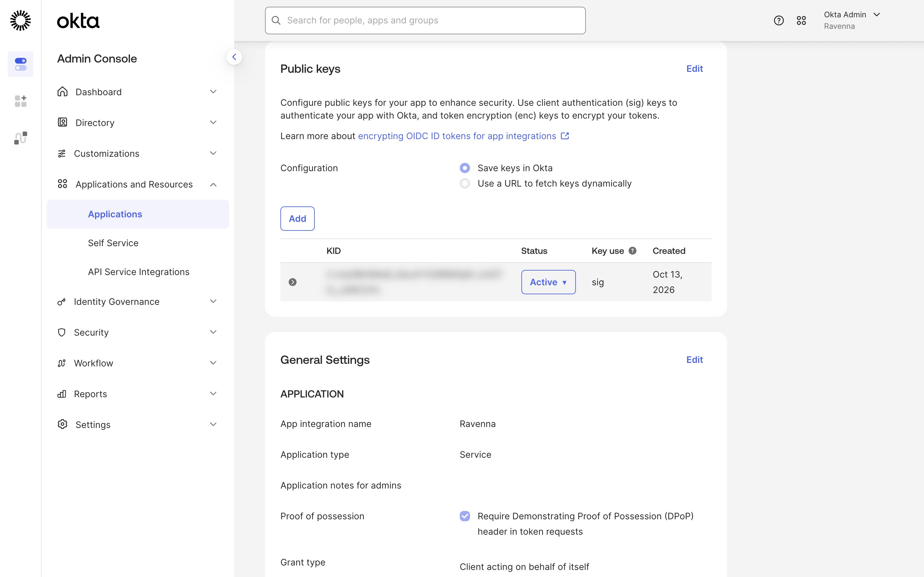Viewport: 924px width, 577px height.
Task: Select the Admin Console toggle icon in rail
Action: click(21, 64)
